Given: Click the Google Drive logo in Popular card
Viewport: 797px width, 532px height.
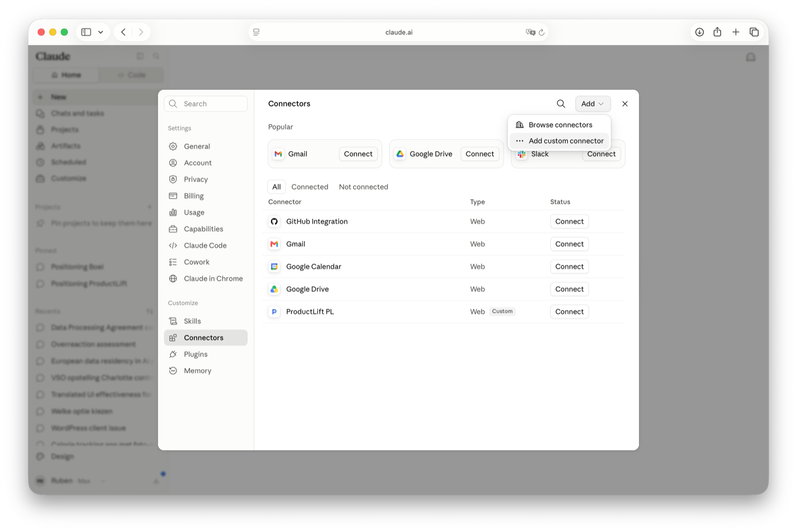Looking at the screenshot, I should tap(399, 154).
